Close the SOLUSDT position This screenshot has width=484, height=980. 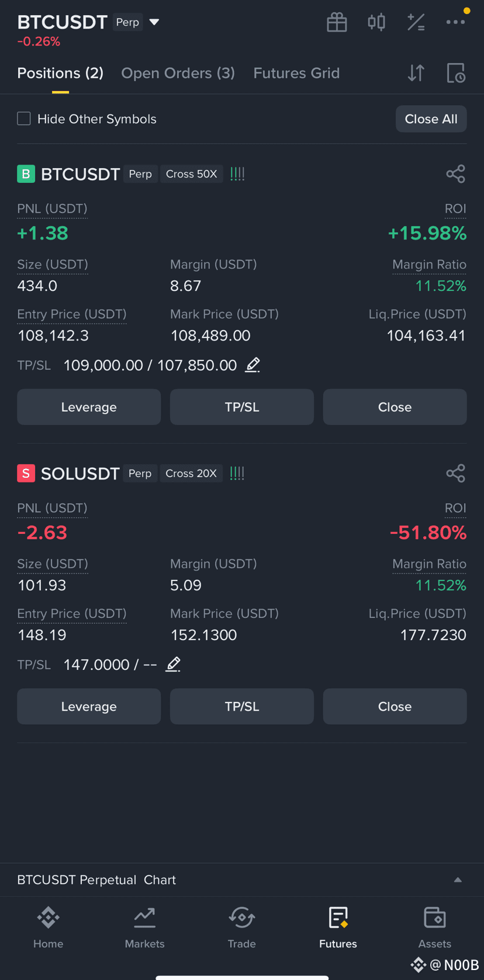395,706
